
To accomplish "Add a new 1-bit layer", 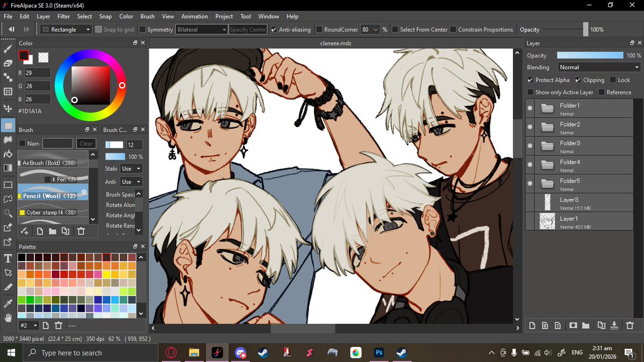I will pos(558,325).
